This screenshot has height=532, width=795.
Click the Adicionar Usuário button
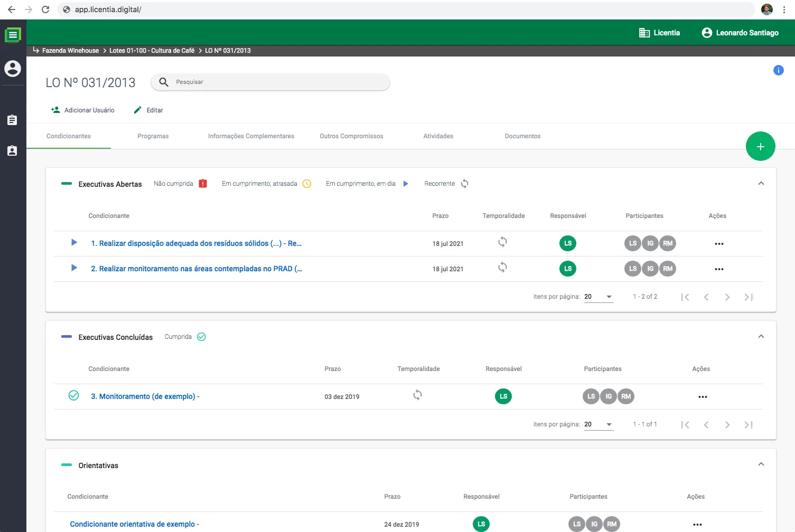(x=82, y=110)
